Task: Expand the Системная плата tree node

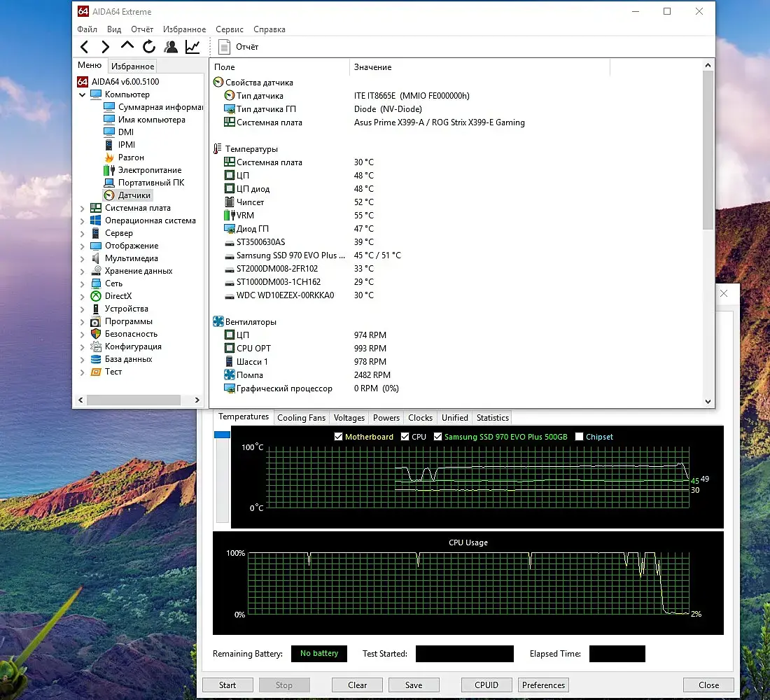Action: (x=82, y=209)
